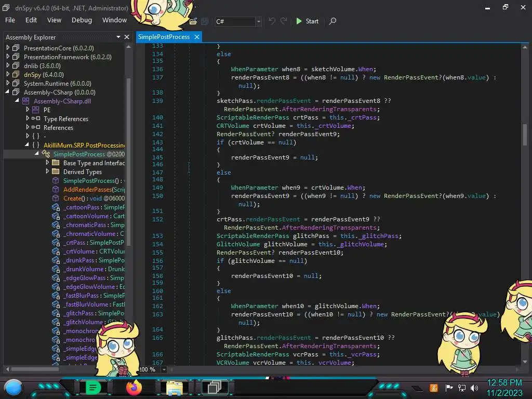Expand Base Type and Interfaces folder
The image size is (532, 399).
pos(47,163)
